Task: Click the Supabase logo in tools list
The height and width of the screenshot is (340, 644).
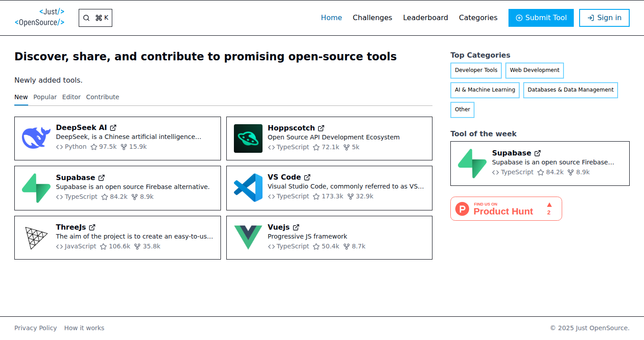Action: coord(36,188)
